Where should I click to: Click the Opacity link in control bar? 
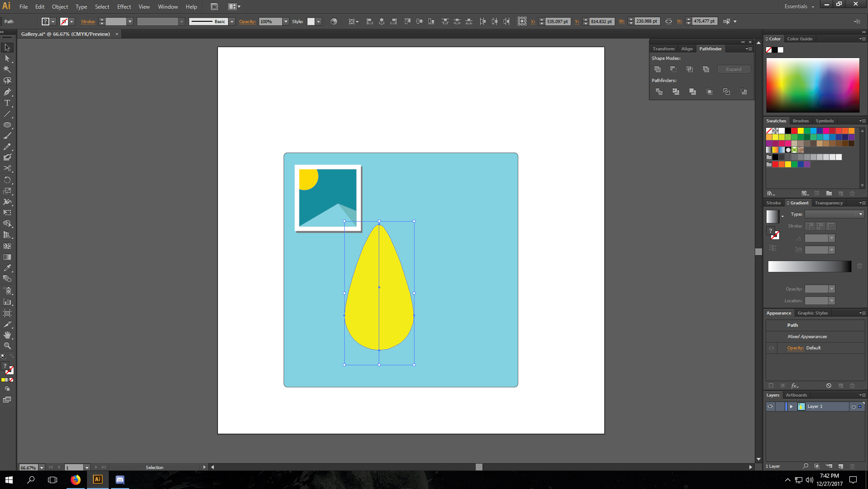(247, 22)
